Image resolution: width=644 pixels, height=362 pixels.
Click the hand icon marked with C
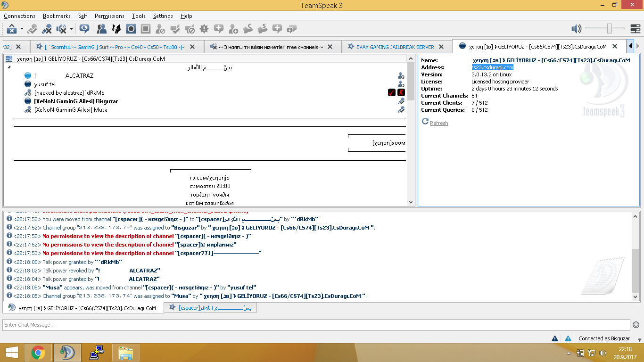[248, 29]
